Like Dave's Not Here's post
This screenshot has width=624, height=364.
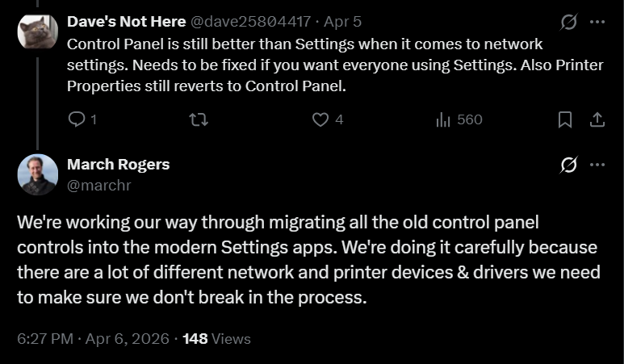320,119
